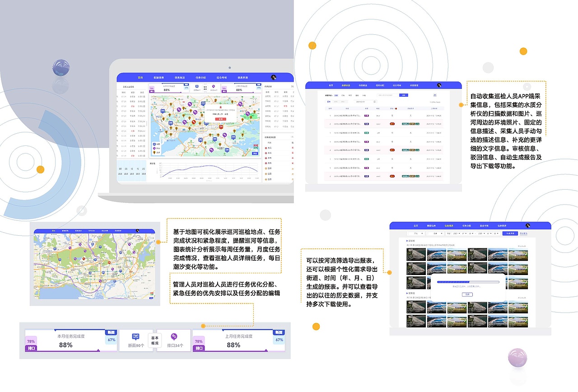Click report generation progress bar in dialog
This screenshot has width=578, height=392.
[x=467, y=281]
